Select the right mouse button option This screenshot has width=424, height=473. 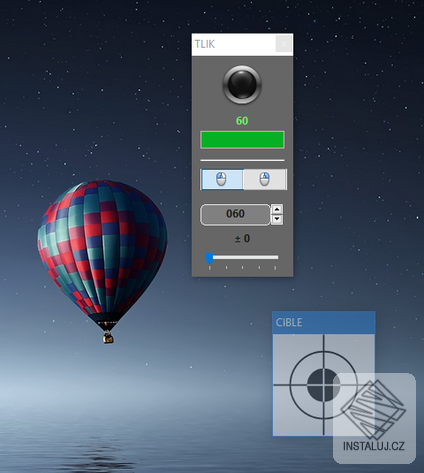pos(265,179)
